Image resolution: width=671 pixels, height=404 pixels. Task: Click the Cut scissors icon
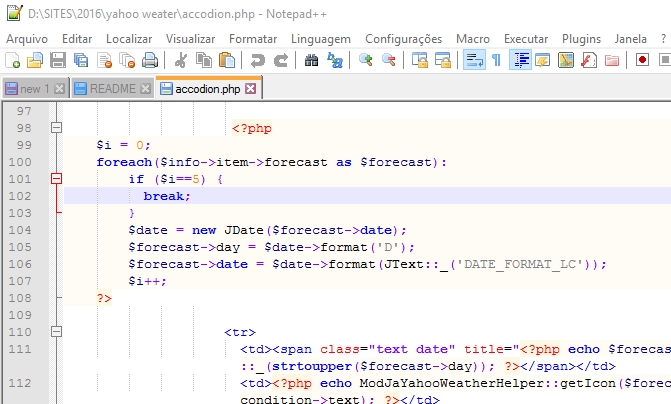click(181, 61)
